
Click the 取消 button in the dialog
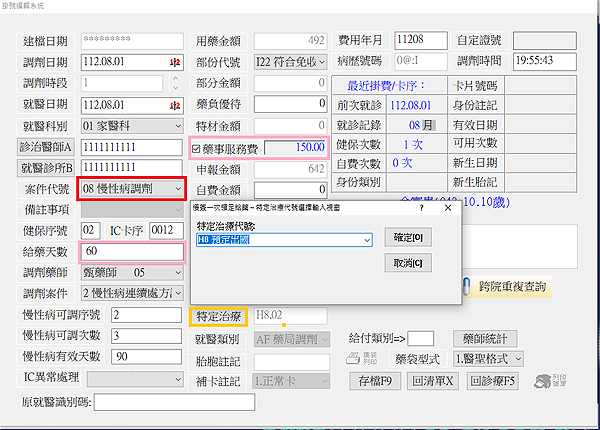[406, 263]
